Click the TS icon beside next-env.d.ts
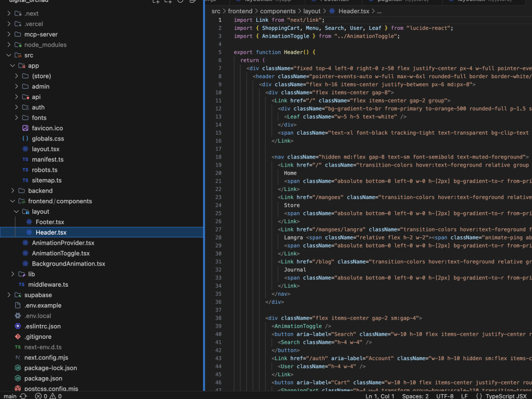 pos(18,347)
